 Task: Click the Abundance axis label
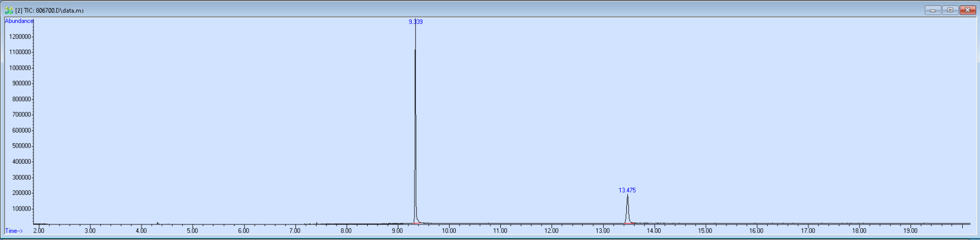19,21
